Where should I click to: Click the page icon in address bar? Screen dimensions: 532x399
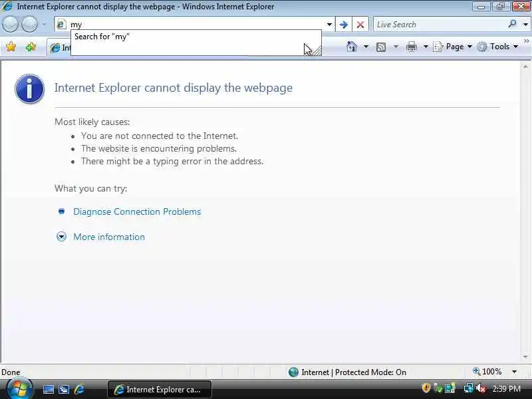(61, 25)
